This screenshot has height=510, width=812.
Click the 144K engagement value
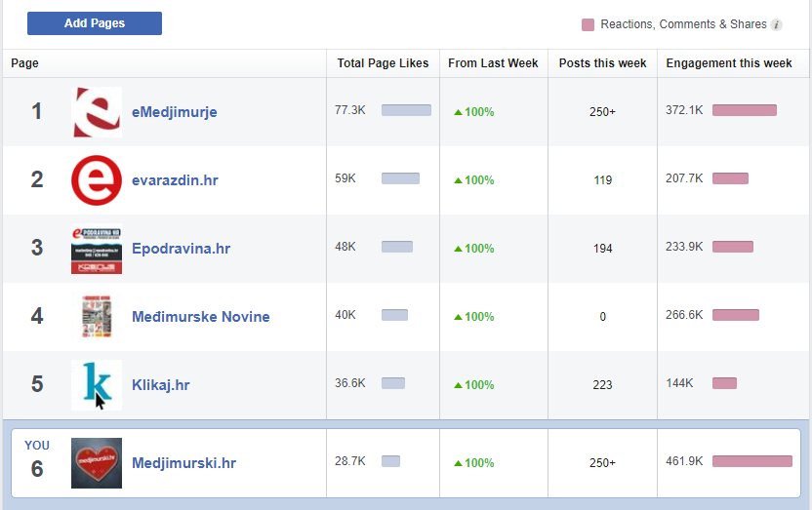pyautogui.click(x=679, y=383)
